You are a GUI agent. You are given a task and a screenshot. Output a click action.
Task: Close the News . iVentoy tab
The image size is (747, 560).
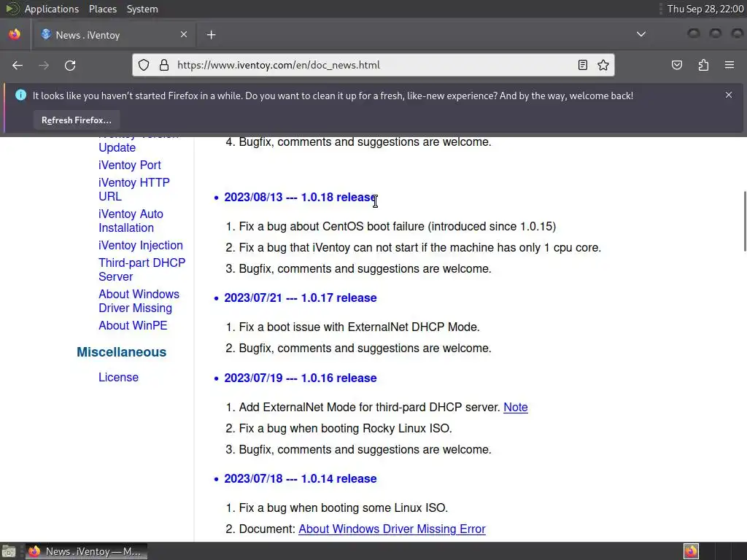tap(183, 34)
